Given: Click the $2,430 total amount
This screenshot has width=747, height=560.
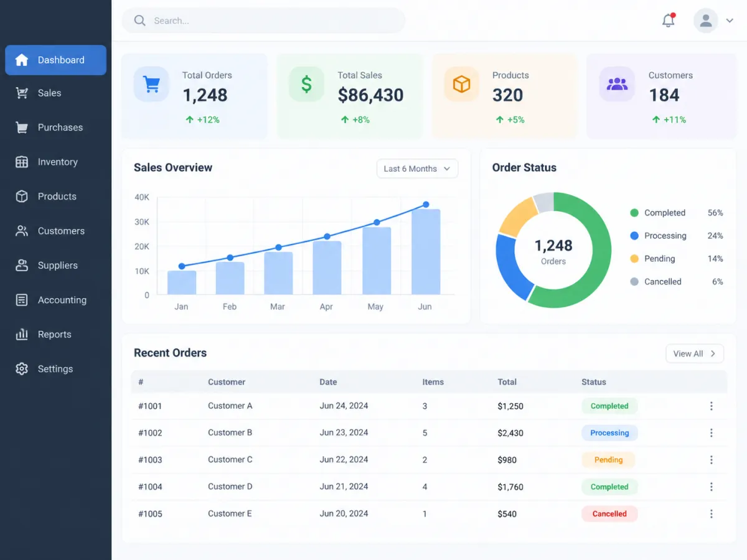Looking at the screenshot, I should pyautogui.click(x=510, y=433).
